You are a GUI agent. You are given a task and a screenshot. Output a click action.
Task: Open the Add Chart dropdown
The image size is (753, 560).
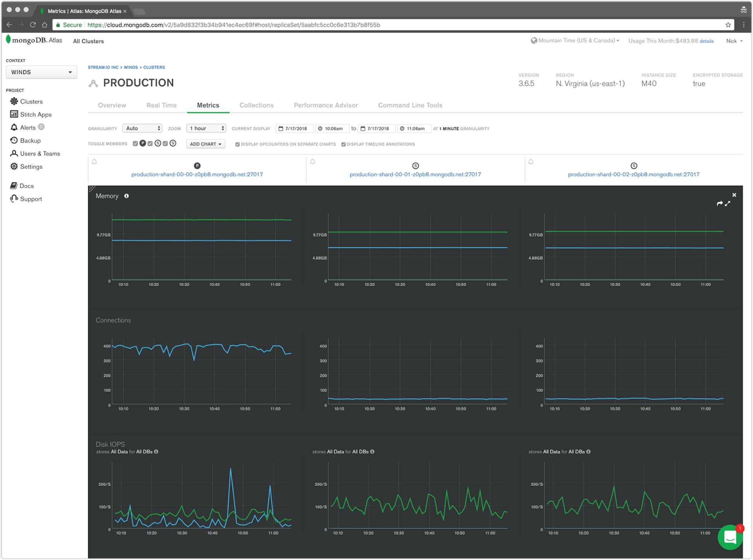(x=205, y=143)
